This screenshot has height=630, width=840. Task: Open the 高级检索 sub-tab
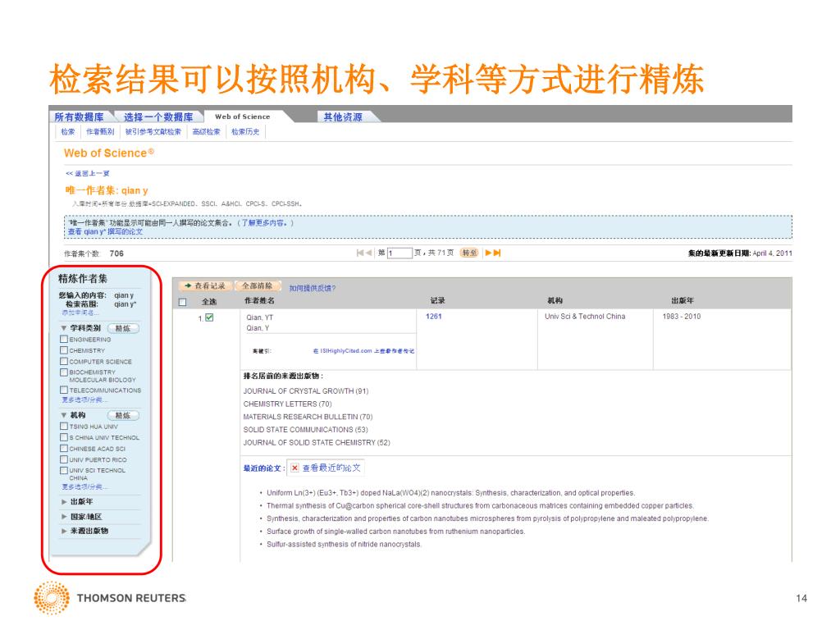[206, 132]
